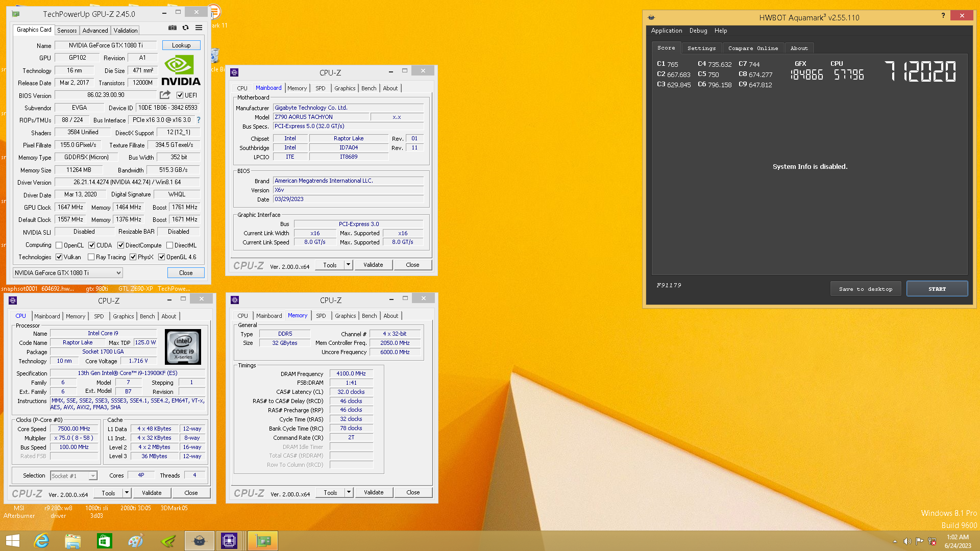The width and height of the screenshot is (980, 551).
Task: Click the BIOS version share/export icon
Action: [x=165, y=95]
